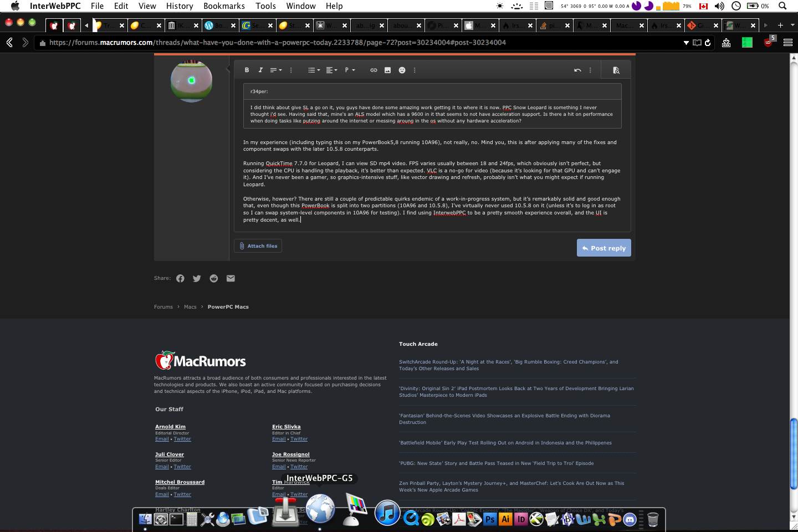
Task: Open the 'Battlefield Mobile' Early Play Test article
Action: point(505,443)
